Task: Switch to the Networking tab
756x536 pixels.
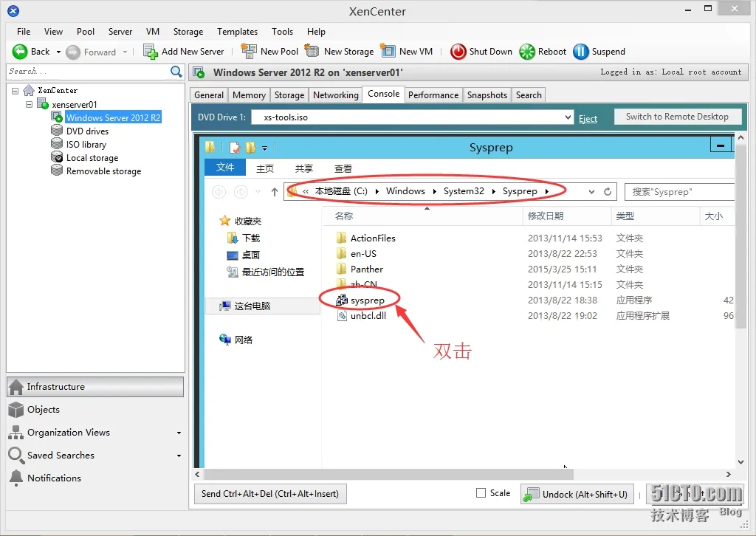Action: [336, 95]
